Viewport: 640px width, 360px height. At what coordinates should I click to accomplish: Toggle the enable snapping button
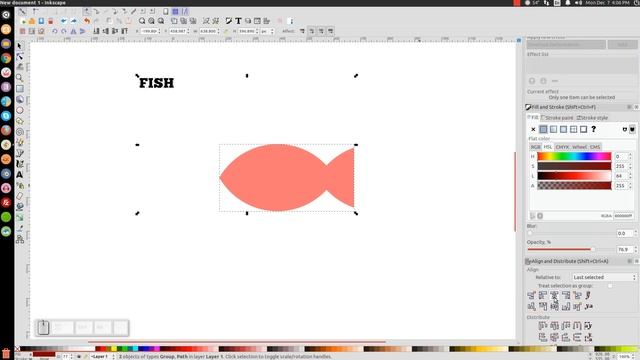[x=22, y=11]
